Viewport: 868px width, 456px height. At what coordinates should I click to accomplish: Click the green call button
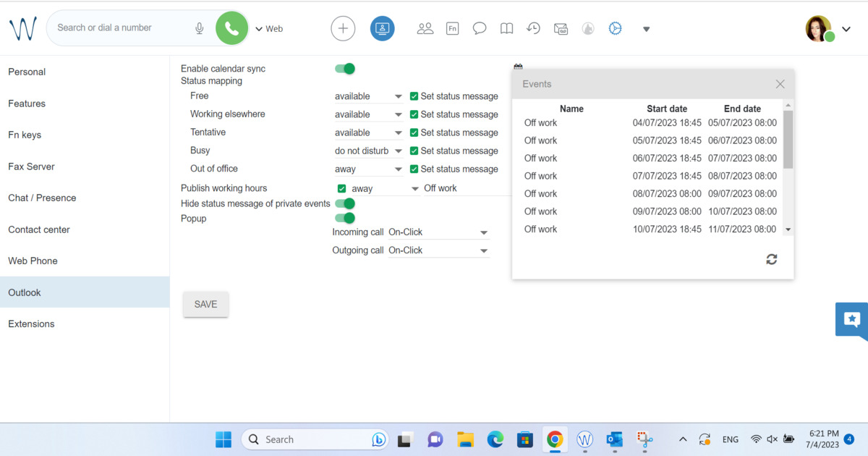point(231,28)
